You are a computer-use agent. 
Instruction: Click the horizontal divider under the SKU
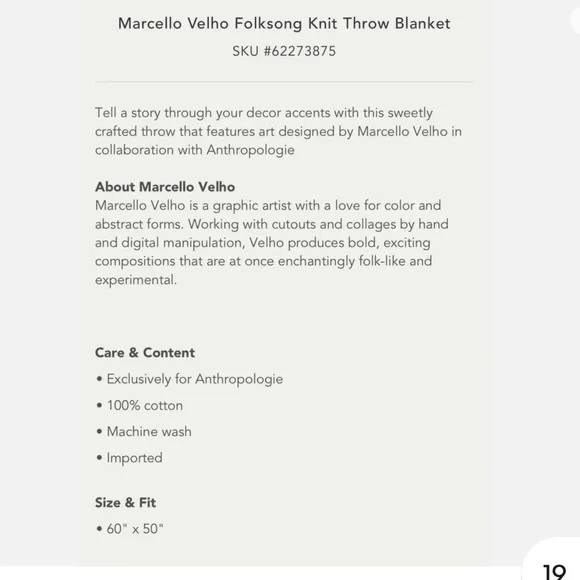(x=284, y=82)
